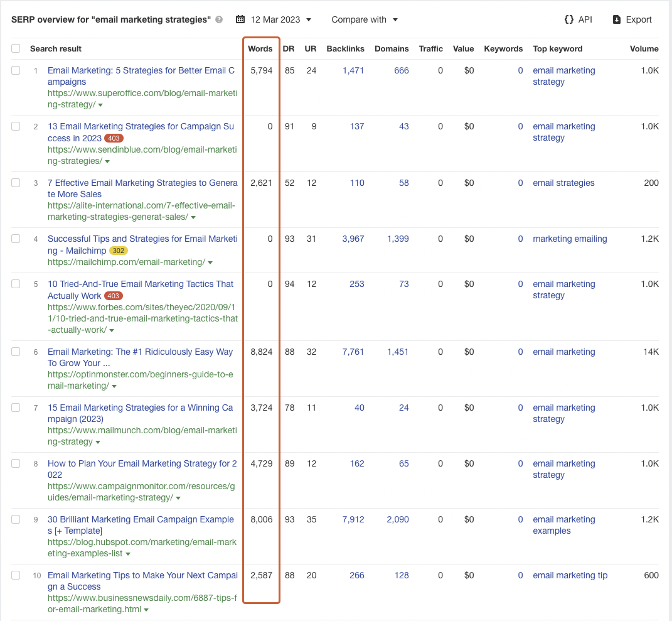This screenshot has width=672, height=621.
Task: Toggle the select-all checkbox in header
Action: [16, 48]
